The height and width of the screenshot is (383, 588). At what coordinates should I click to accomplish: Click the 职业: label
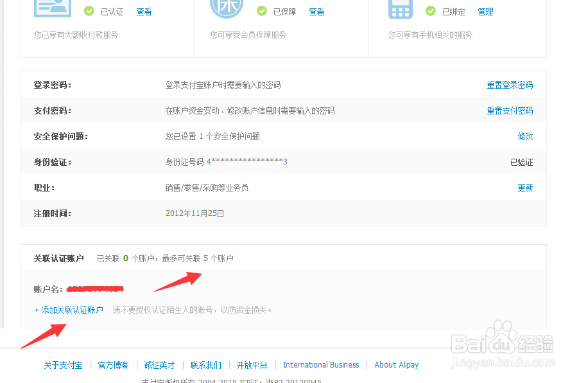[44, 188]
